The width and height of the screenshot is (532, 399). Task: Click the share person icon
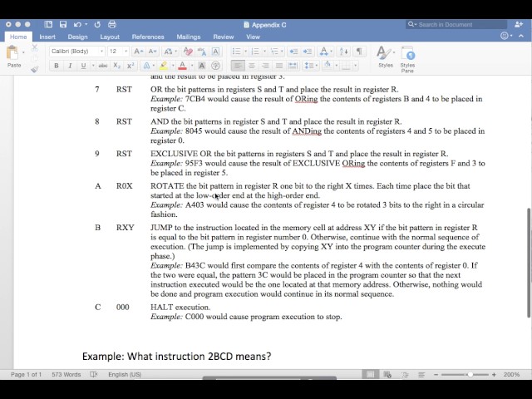tap(519, 24)
